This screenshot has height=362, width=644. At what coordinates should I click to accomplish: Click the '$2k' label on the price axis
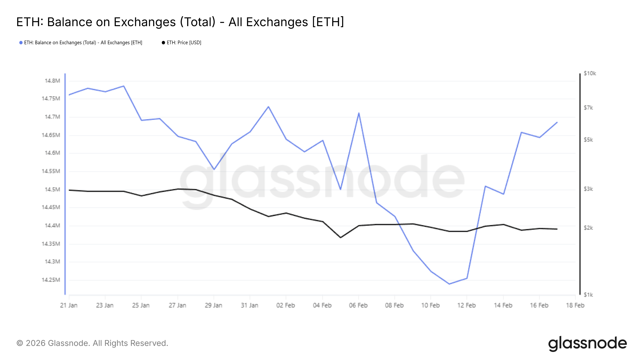click(588, 228)
